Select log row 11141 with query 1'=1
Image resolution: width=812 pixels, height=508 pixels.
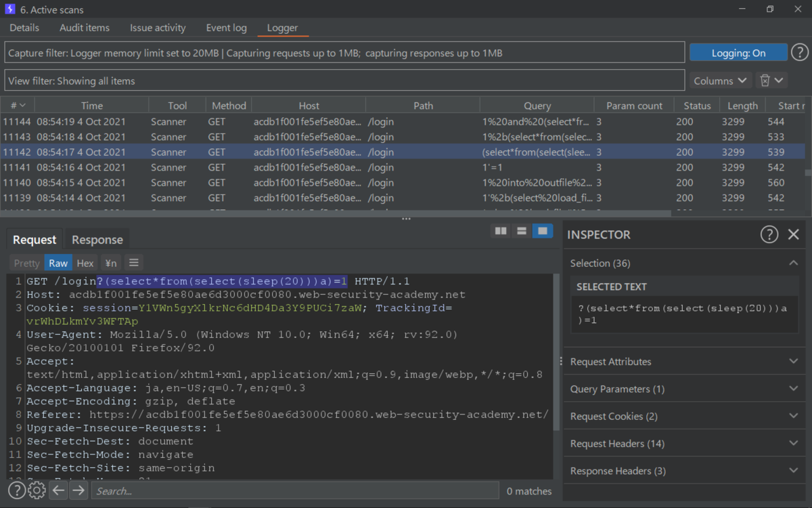[403, 167]
